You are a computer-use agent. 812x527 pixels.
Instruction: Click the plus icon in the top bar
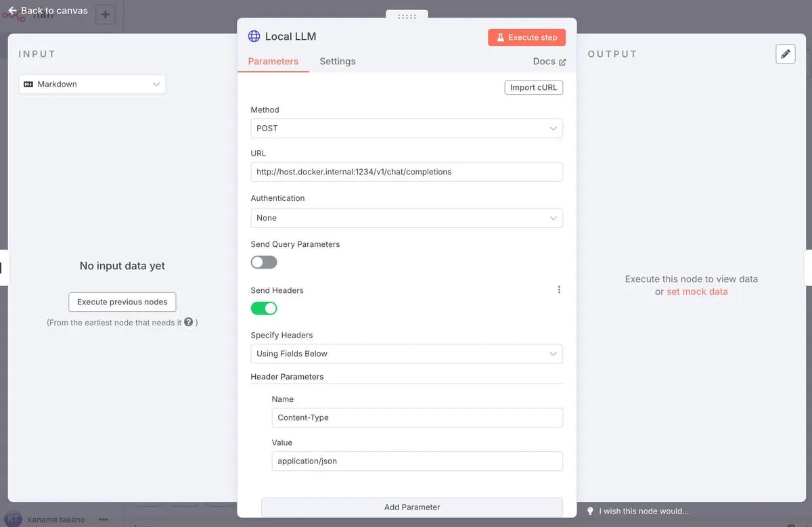point(105,14)
